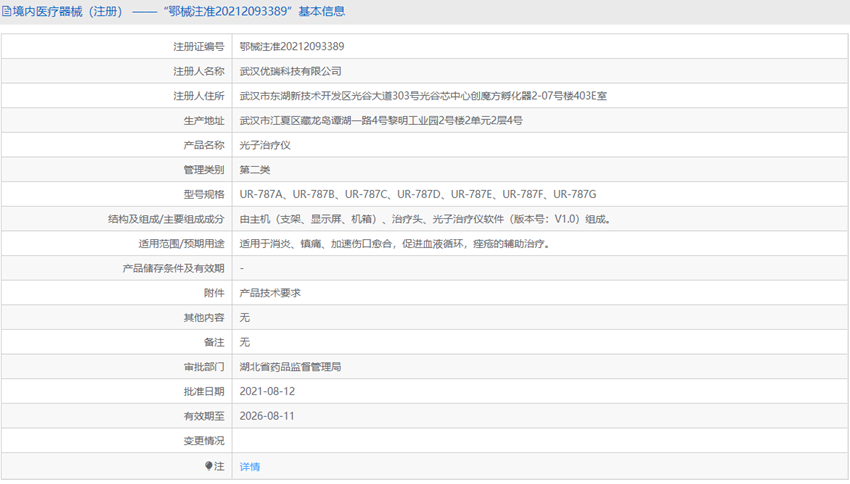Click the 备注 label
The image size is (850, 484).
[x=214, y=342]
